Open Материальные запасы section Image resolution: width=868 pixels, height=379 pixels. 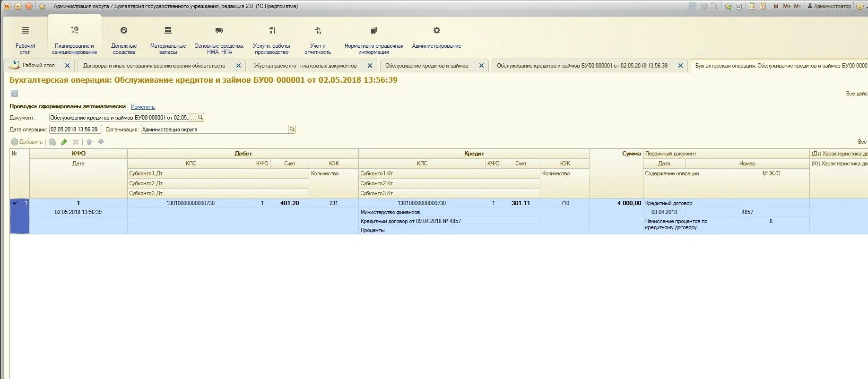[x=168, y=40]
